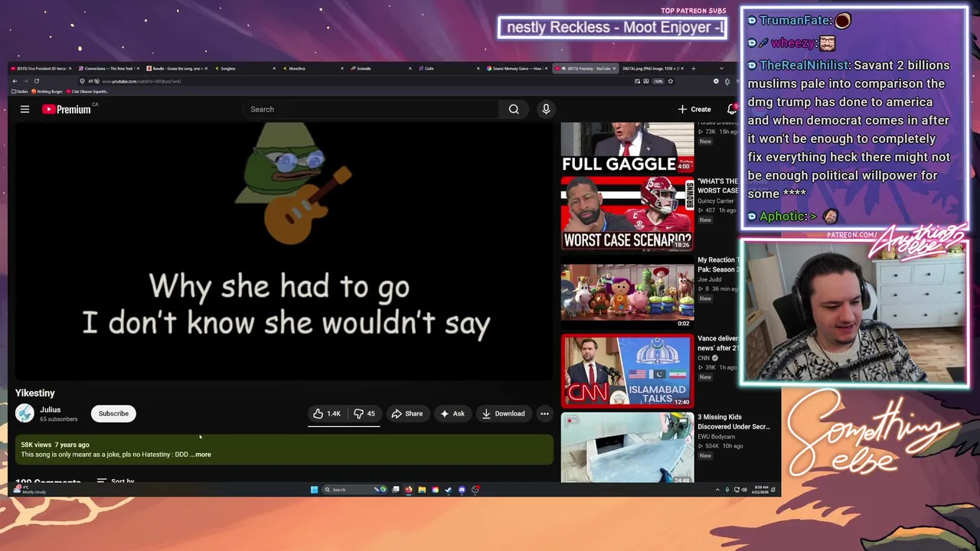Start voice search with microphone icon
The image size is (980, 551).
(x=546, y=109)
